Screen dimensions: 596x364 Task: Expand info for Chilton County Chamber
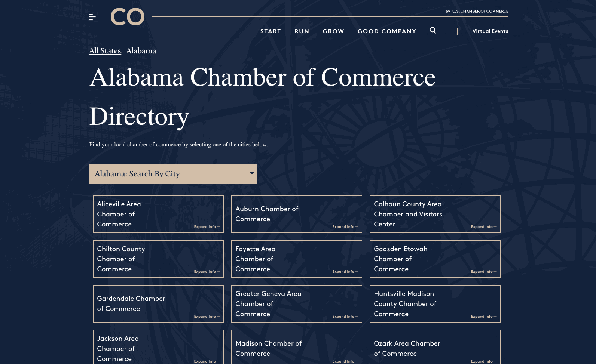(207, 272)
